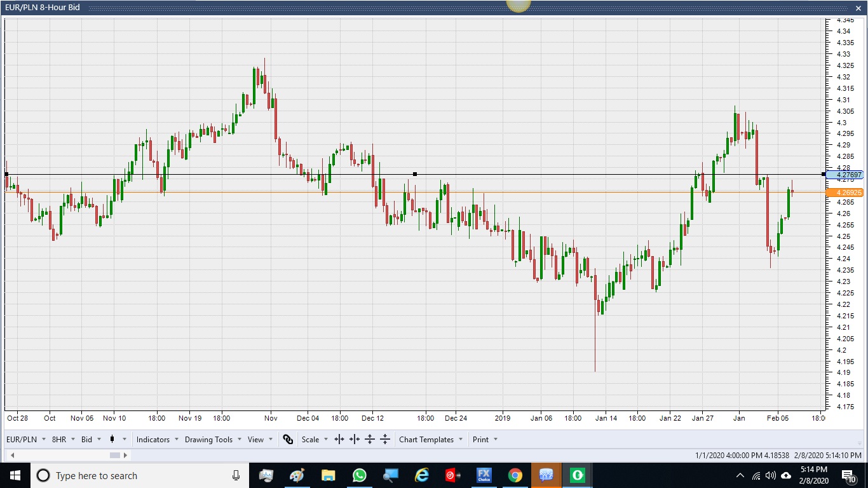Click the chart horizontal scrollbar thumb
This screenshot has height=488, width=868.
(x=115, y=455)
